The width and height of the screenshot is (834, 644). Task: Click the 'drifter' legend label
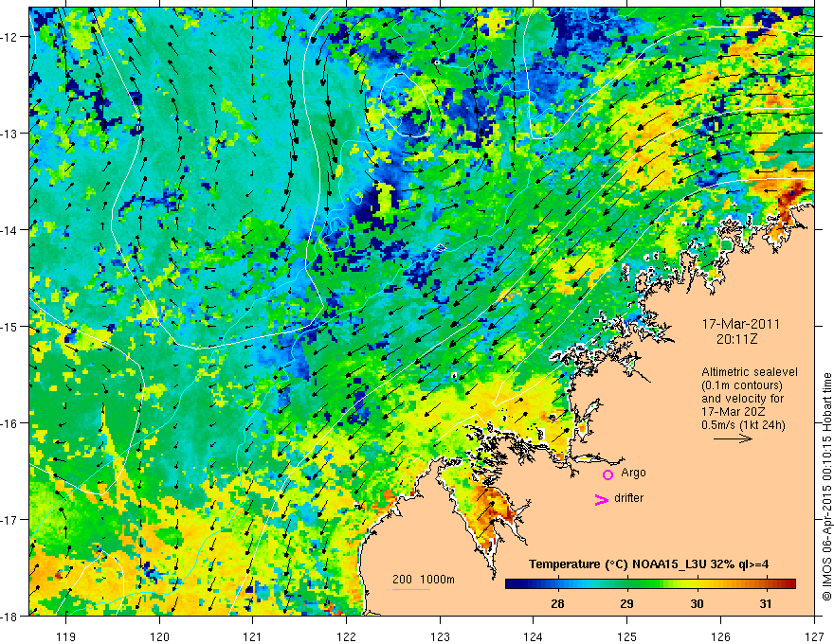pos(628,498)
